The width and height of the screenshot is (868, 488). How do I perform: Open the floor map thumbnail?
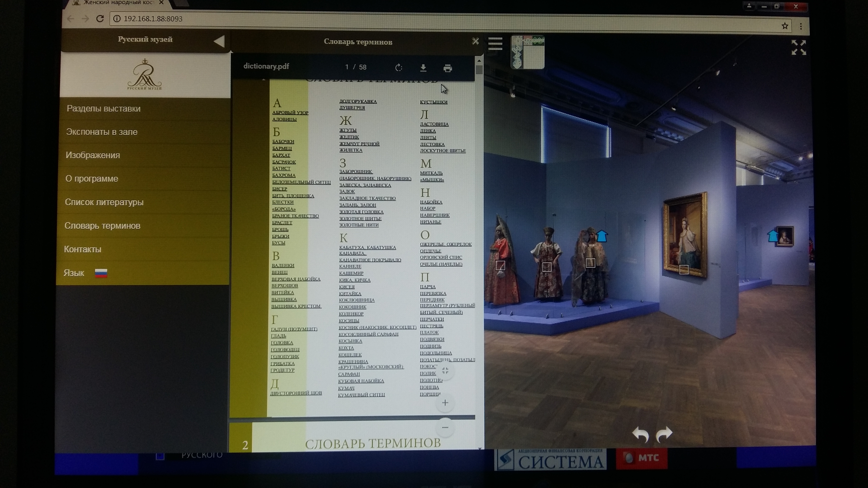(527, 52)
